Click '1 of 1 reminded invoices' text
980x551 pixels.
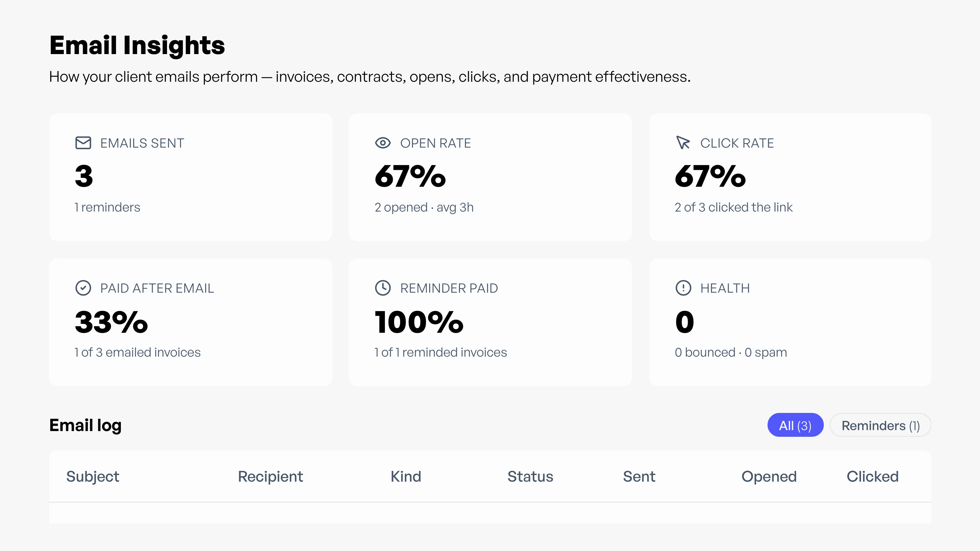441,352
